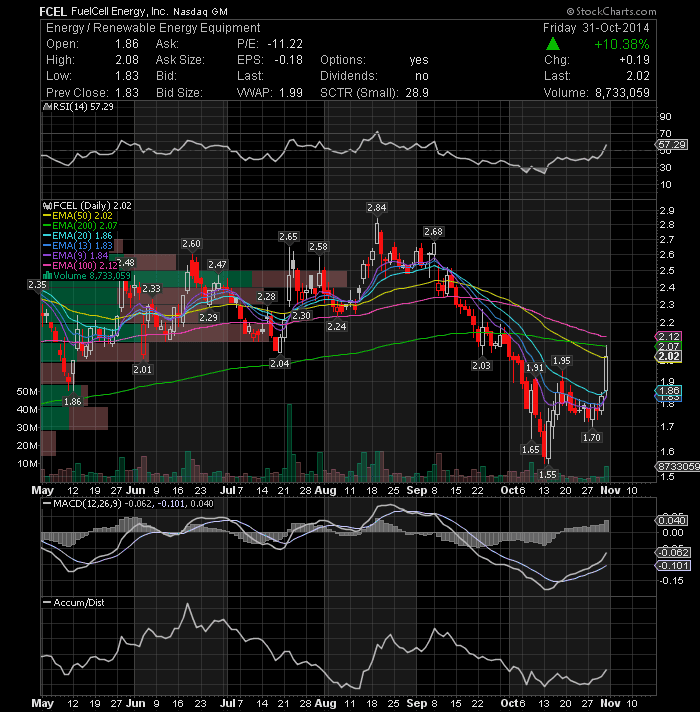Click the 1.70 price label near Oct 27
Screen dimensions: 700x712
coord(592,437)
